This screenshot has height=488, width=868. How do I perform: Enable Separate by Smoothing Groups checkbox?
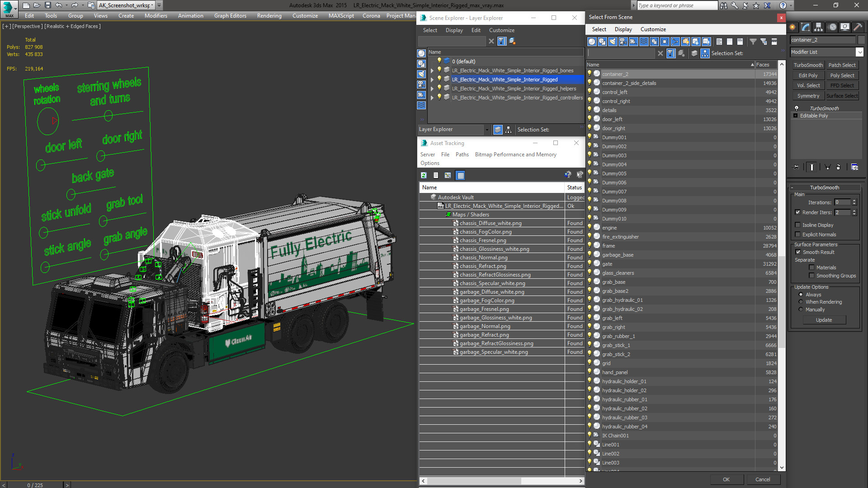811,276
